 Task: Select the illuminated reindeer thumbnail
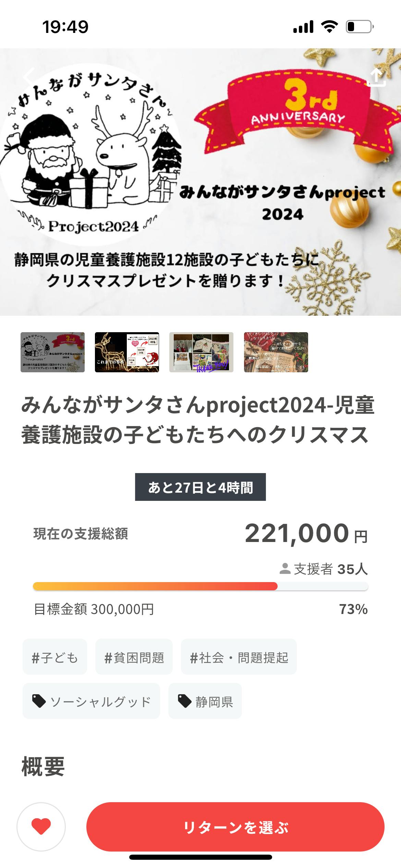coord(127,352)
